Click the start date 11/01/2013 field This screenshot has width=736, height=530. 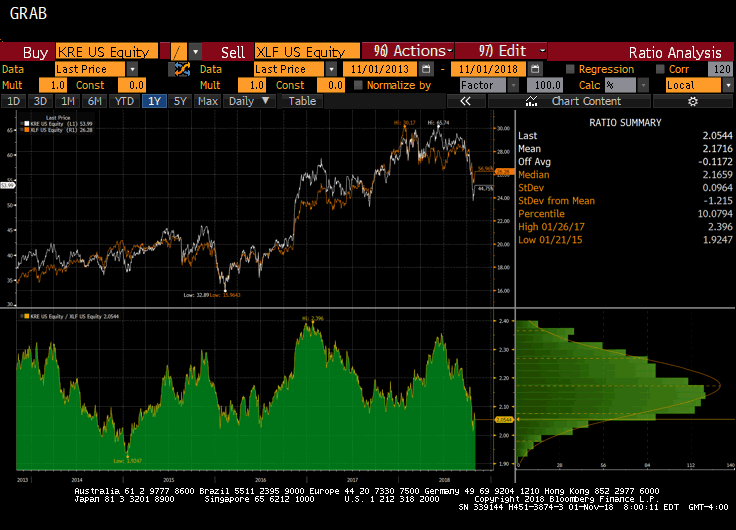pyautogui.click(x=380, y=69)
